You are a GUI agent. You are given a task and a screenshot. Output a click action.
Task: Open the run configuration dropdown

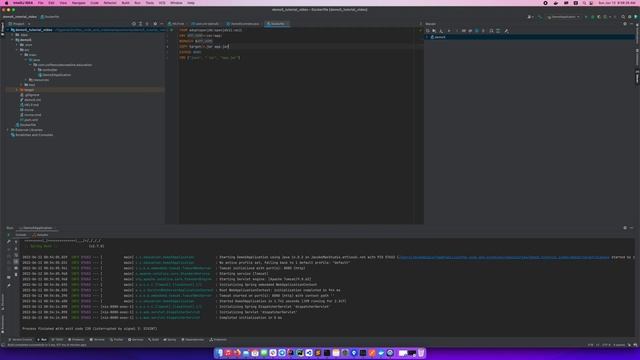563,17
